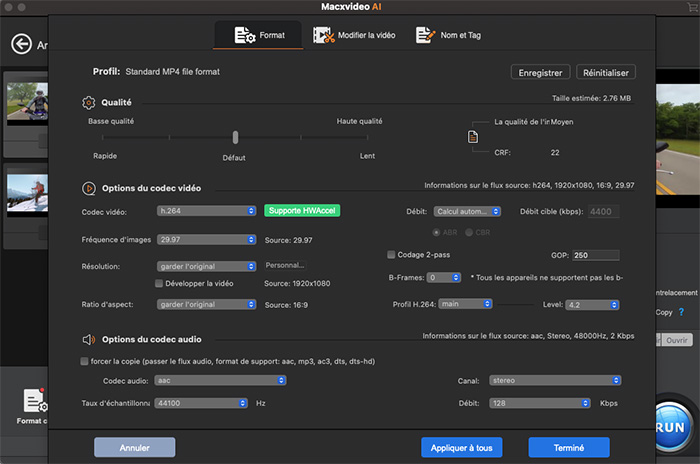Open the Canal stereo dropdown

555,380
